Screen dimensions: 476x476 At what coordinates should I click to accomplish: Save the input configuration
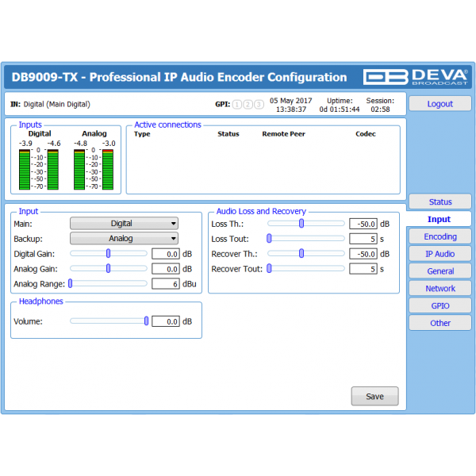[x=374, y=396]
